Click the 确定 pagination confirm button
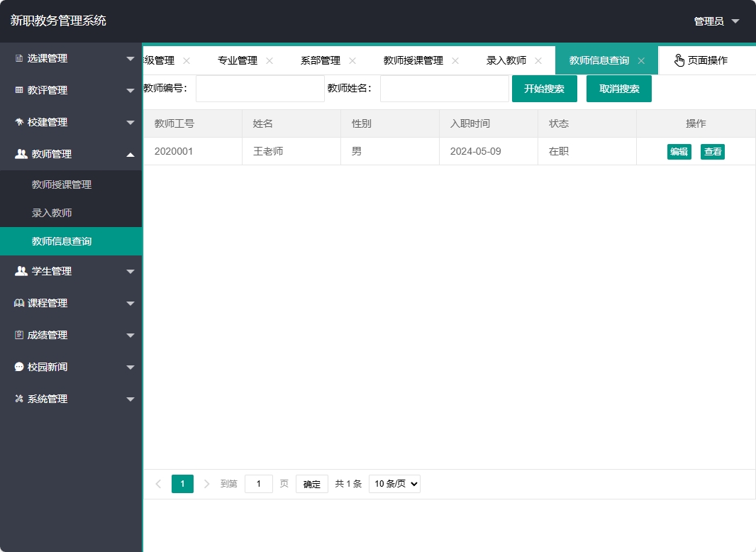Screen dimensions: 756x552 pos(311,483)
